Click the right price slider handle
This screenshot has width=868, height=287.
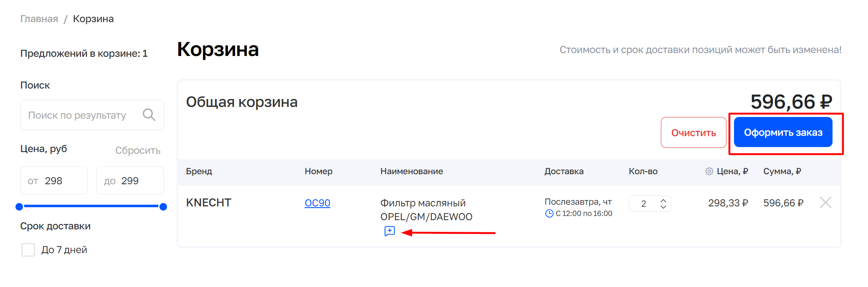(x=163, y=206)
